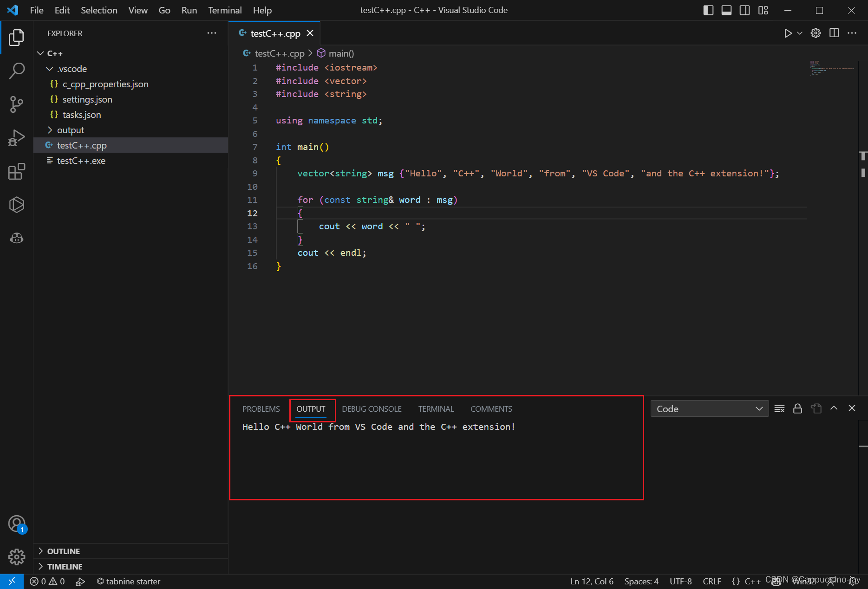Switch to the TERMINAL panel tab
Viewport: 868px width, 589px height.
436,409
